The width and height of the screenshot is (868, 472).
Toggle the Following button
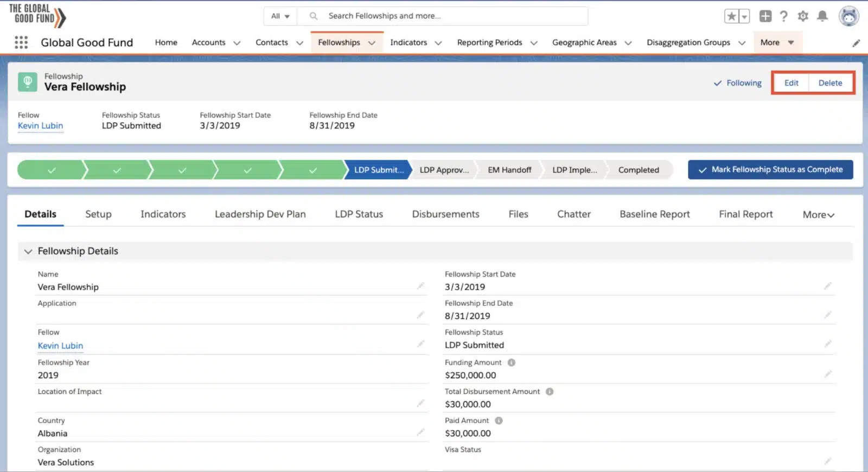point(738,83)
